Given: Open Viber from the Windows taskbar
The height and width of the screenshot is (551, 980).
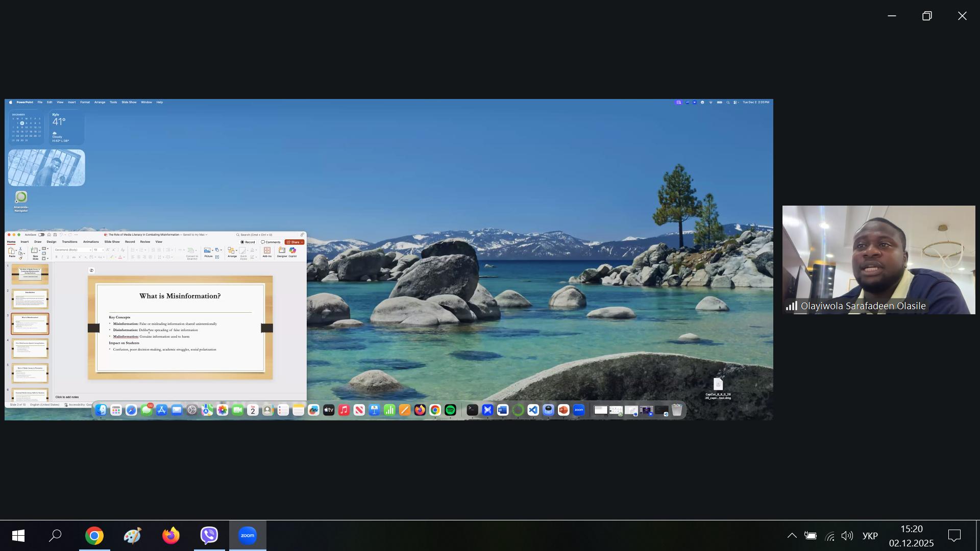Looking at the screenshot, I should (x=209, y=535).
